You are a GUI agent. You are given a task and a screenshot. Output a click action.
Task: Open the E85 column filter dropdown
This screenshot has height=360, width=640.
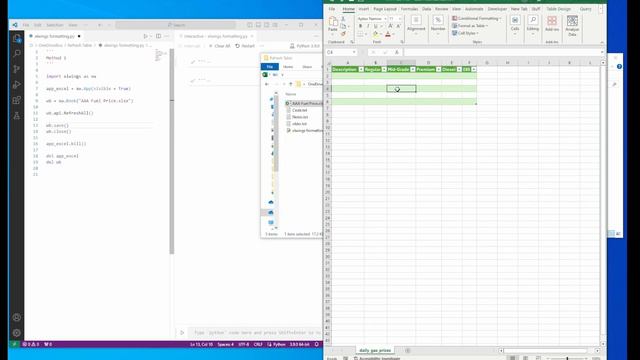(473, 69)
